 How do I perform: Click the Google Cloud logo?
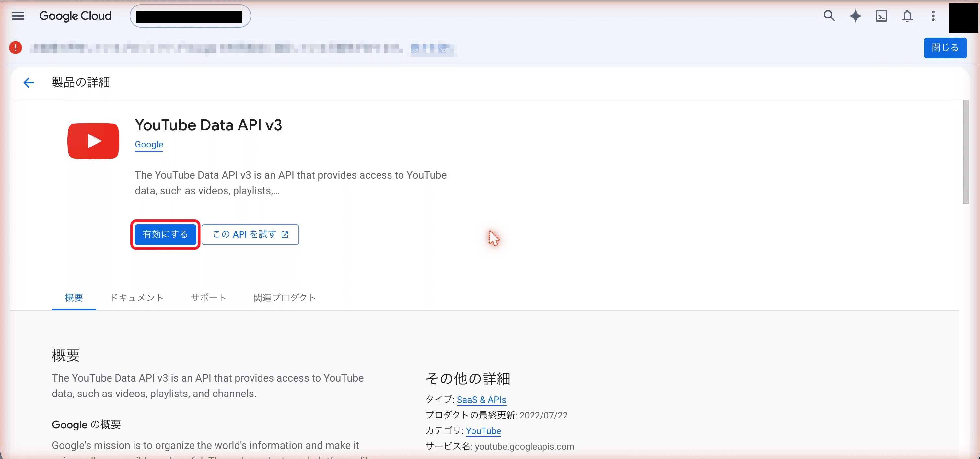[75, 16]
